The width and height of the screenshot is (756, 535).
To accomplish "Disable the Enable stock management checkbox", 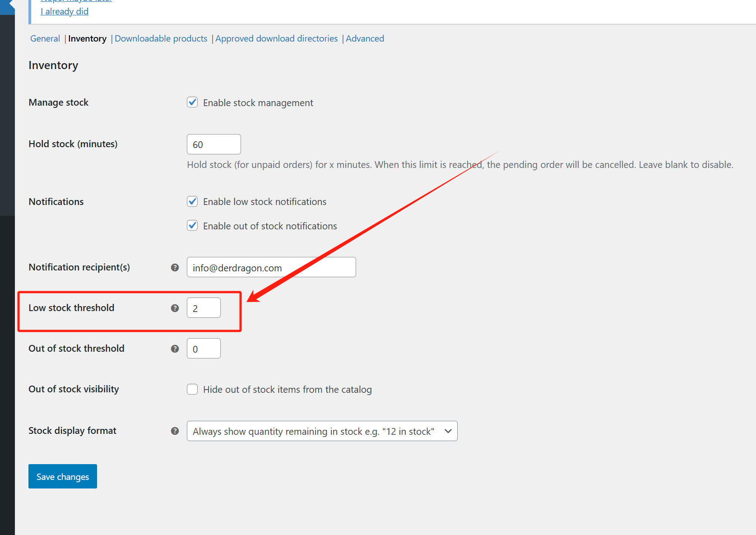I will (192, 102).
